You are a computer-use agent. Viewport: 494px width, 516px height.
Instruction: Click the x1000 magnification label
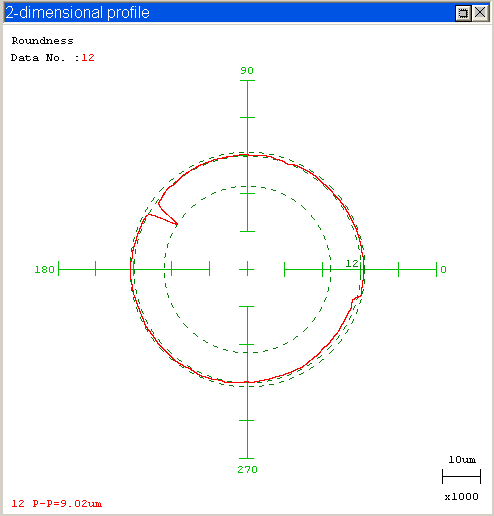tap(461, 497)
